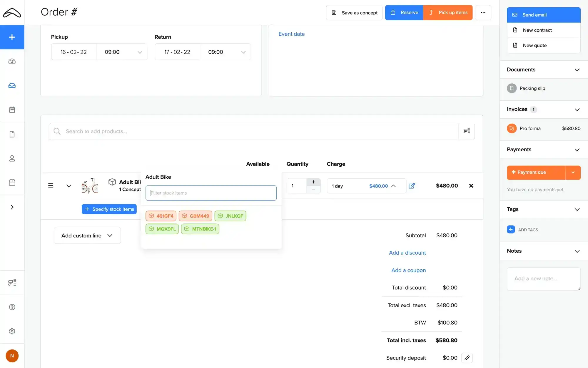Viewport: 588px width, 368px height.
Task: Select the stock item tag MQX9FL
Action: coord(162,229)
